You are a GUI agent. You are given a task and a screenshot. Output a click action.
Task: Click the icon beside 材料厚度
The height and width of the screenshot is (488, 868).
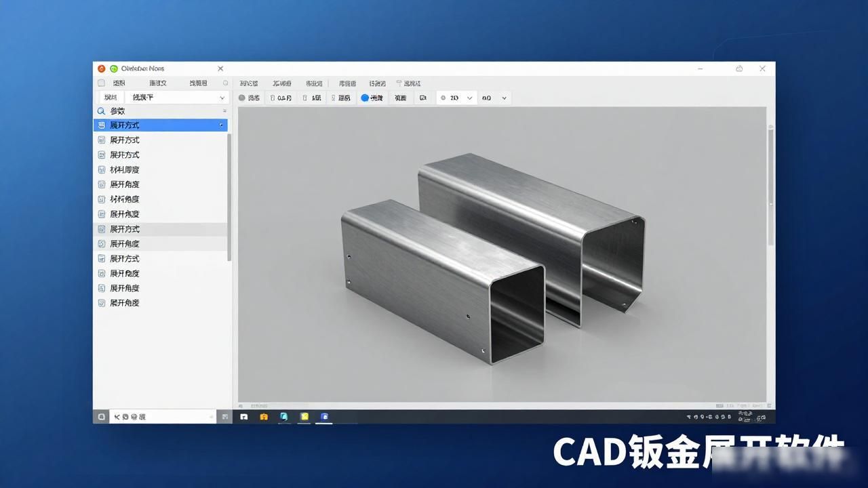click(x=102, y=169)
